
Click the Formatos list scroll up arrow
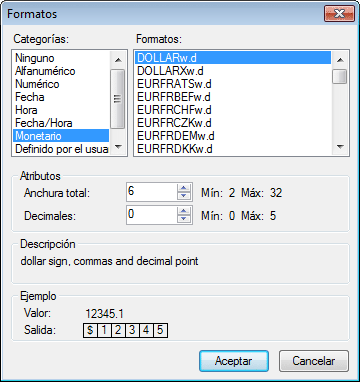point(340,60)
